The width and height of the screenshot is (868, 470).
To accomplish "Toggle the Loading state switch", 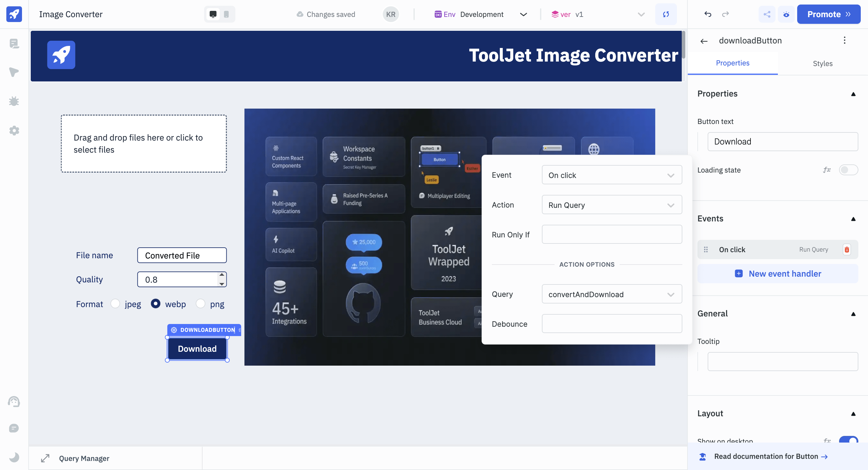I will (x=848, y=170).
